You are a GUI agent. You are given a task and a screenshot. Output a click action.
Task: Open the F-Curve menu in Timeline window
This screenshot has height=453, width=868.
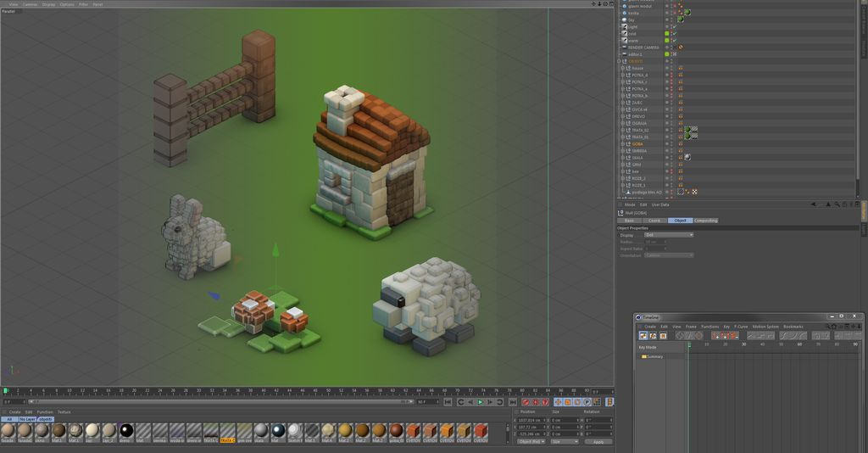pyautogui.click(x=741, y=326)
